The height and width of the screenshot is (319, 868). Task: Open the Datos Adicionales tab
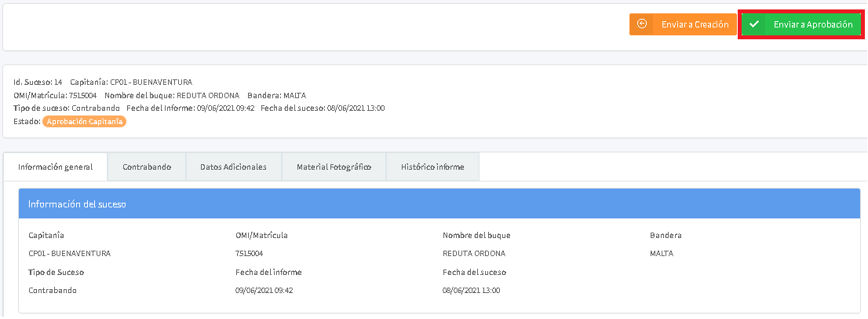pos(233,167)
